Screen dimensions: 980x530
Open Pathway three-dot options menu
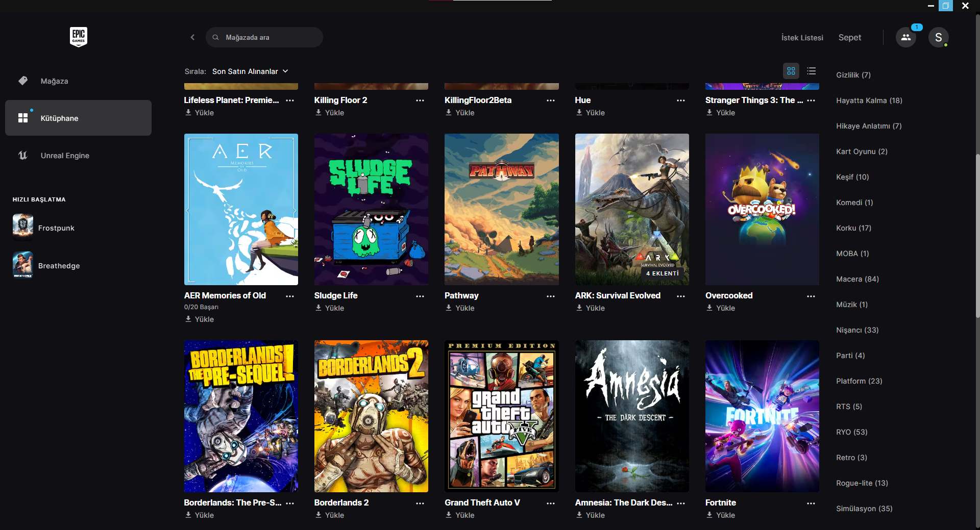551,296
